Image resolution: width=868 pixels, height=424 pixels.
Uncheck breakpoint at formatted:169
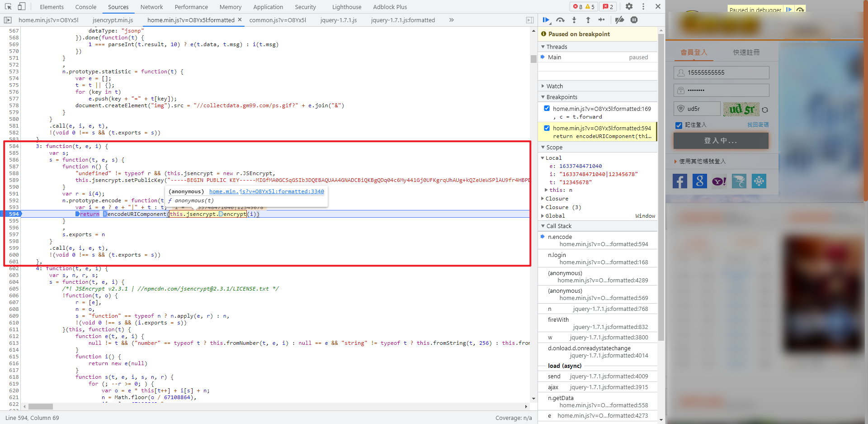(547, 109)
